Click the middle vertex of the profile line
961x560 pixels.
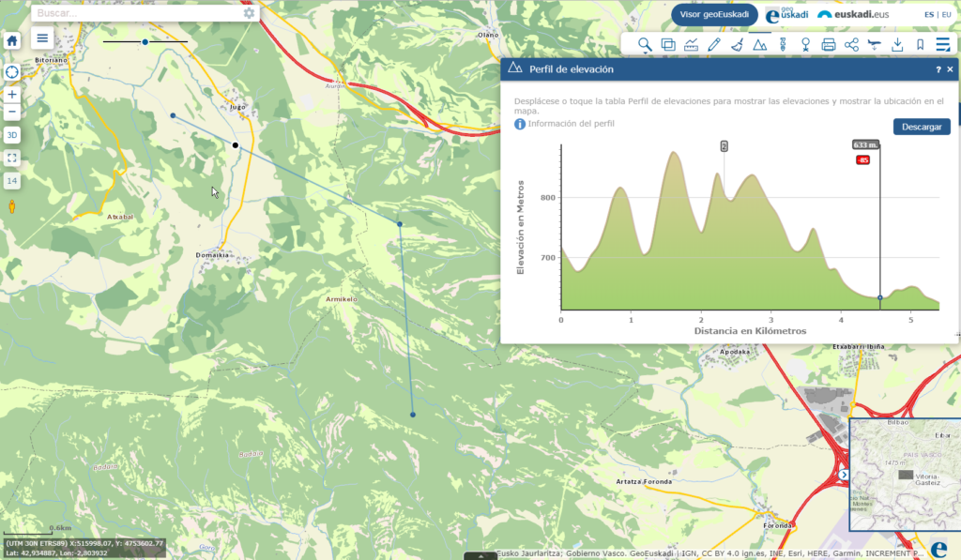click(x=400, y=224)
